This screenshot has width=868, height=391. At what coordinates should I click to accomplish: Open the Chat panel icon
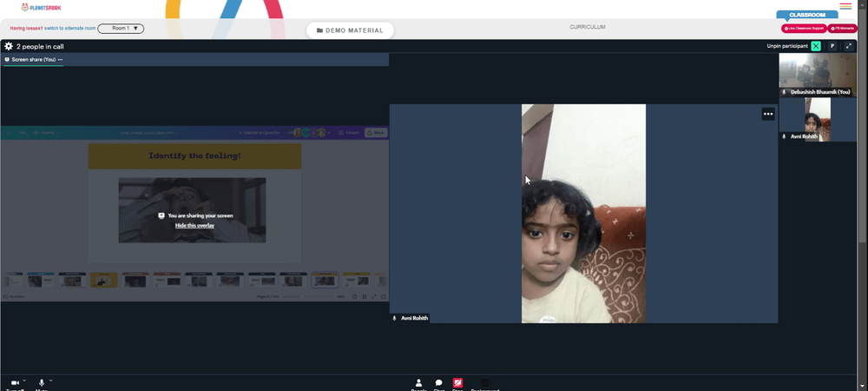click(x=438, y=382)
